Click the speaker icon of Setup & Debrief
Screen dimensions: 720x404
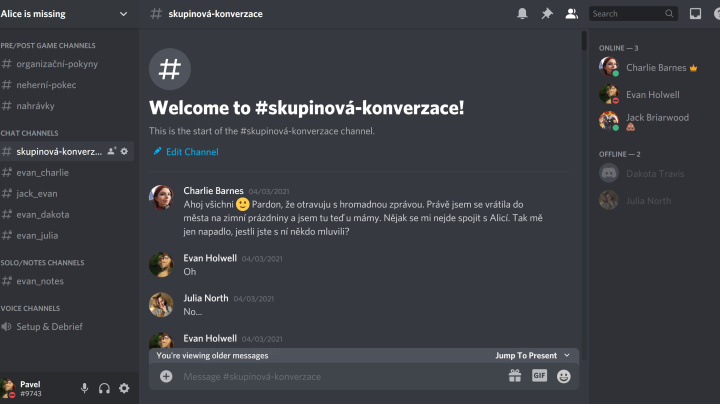pyautogui.click(x=6, y=326)
